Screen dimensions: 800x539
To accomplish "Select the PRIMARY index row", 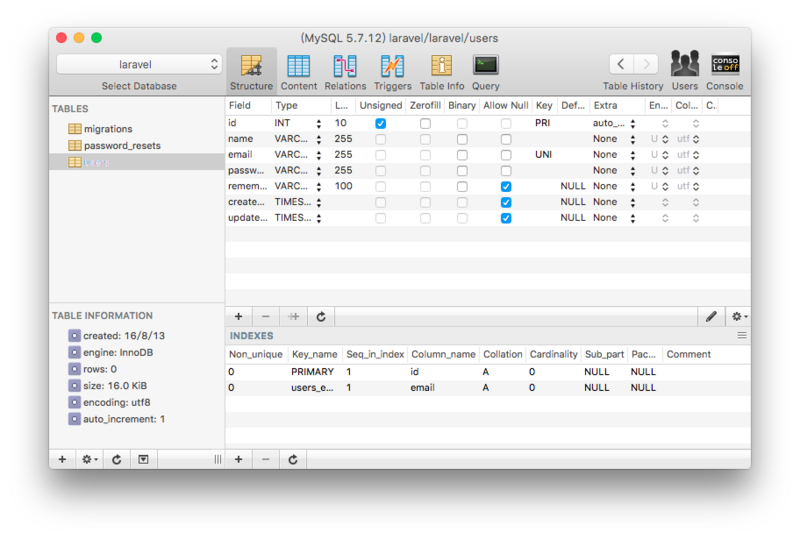I will tap(488, 372).
